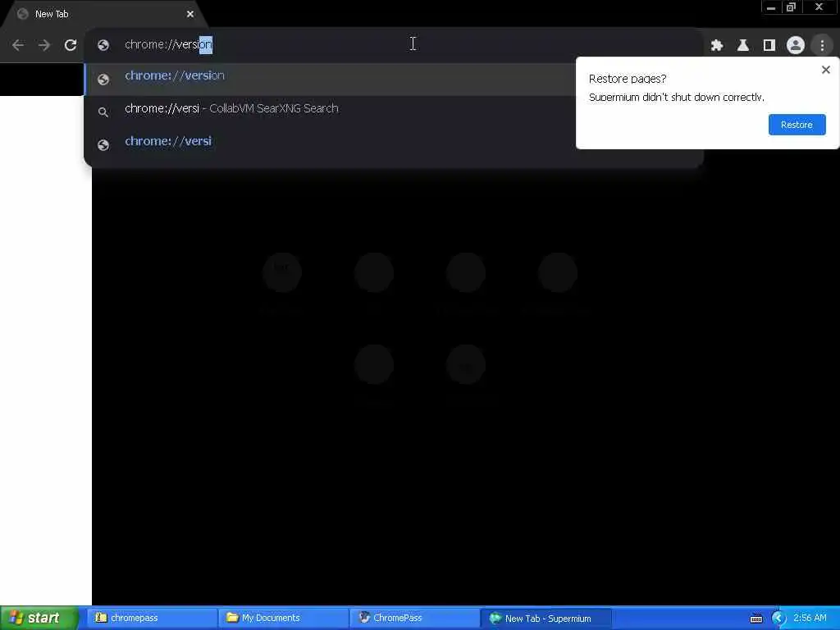The width and height of the screenshot is (840, 630).
Task: Click the globe icon in address bar
Action: point(103,45)
